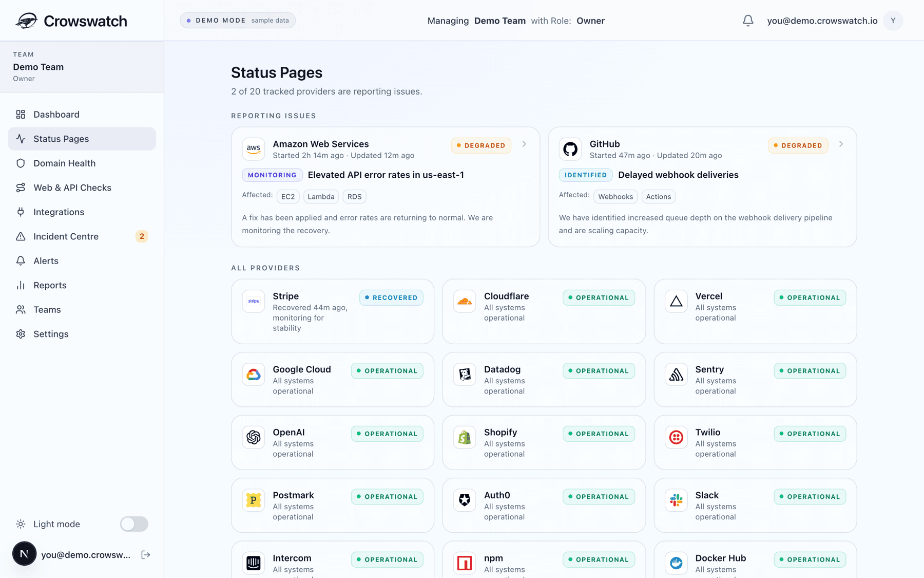Toggle the Light mode switch
Viewport: 924px width, 578px height.
[134, 524]
